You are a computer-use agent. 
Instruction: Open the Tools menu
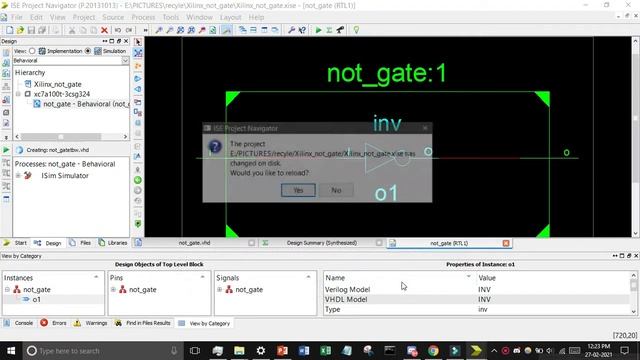coord(171,17)
